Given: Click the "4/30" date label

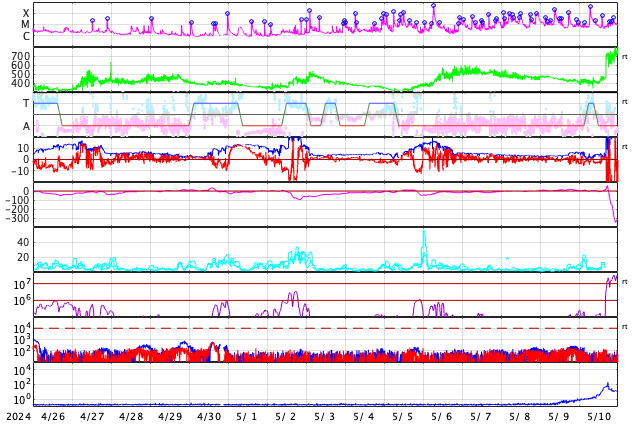Looking at the screenshot, I should click(209, 417).
